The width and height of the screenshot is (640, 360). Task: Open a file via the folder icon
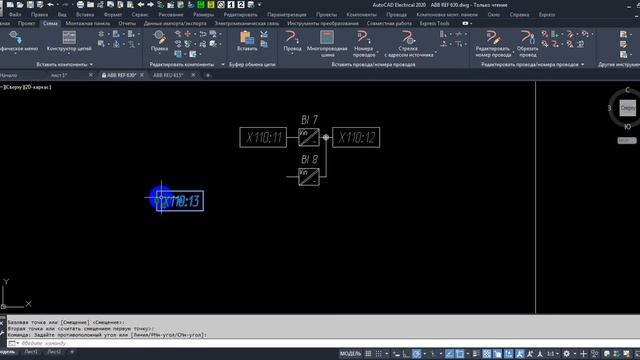pos(20,5)
